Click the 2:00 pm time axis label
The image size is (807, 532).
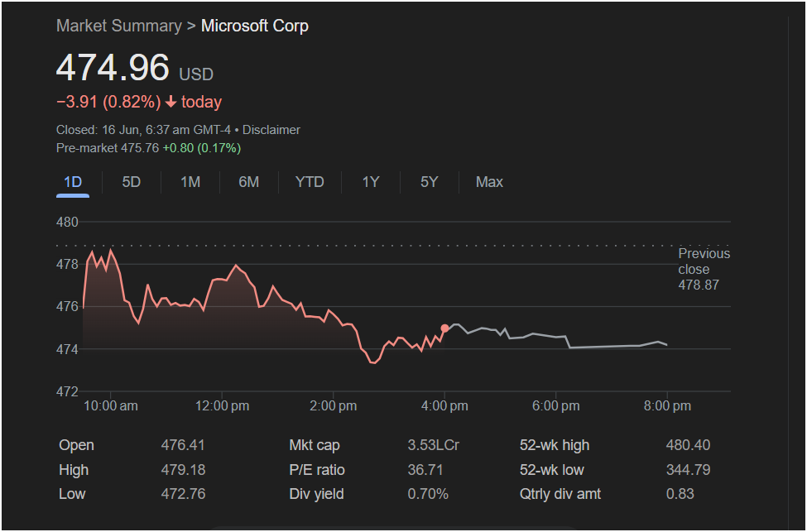(x=333, y=406)
